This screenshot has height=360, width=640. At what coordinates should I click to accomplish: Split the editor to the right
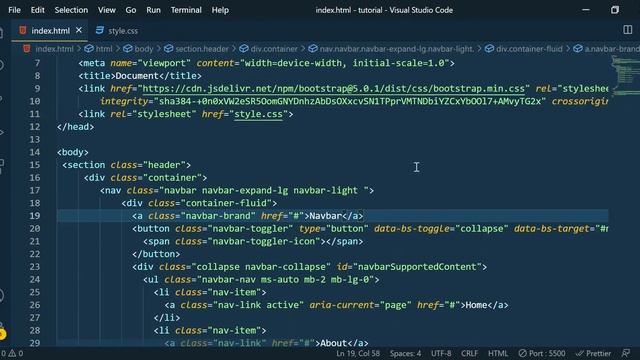[627, 30]
